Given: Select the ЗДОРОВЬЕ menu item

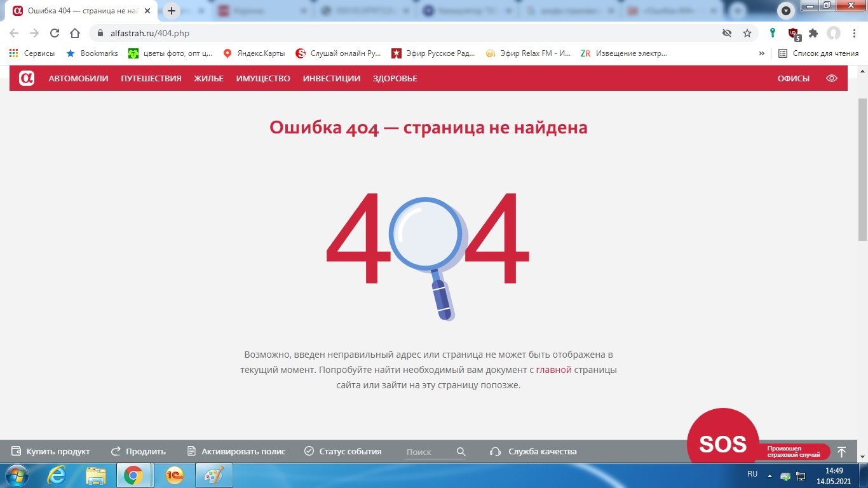Looking at the screenshot, I should click(395, 78).
